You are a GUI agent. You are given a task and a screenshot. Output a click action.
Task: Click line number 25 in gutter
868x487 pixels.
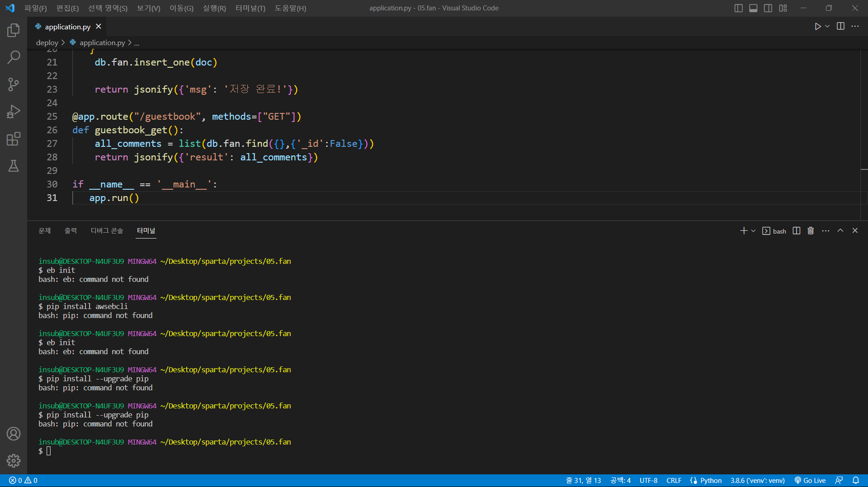[52, 117]
